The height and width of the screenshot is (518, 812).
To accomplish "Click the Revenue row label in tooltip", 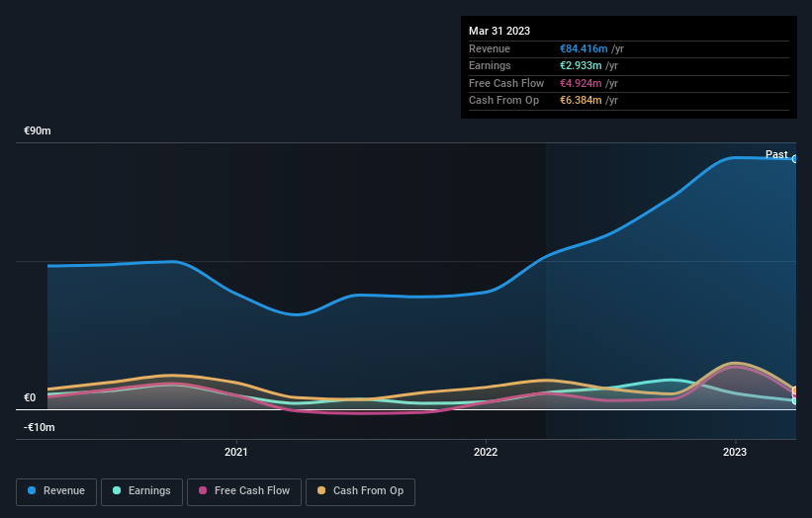I will coord(490,48).
